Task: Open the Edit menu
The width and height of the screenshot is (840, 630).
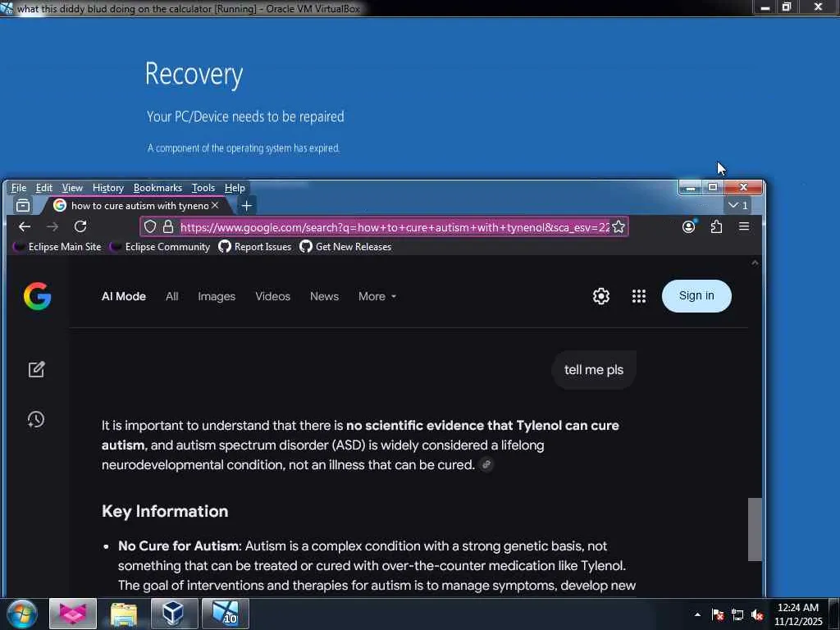Action: pyautogui.click(x=44, y=188)
